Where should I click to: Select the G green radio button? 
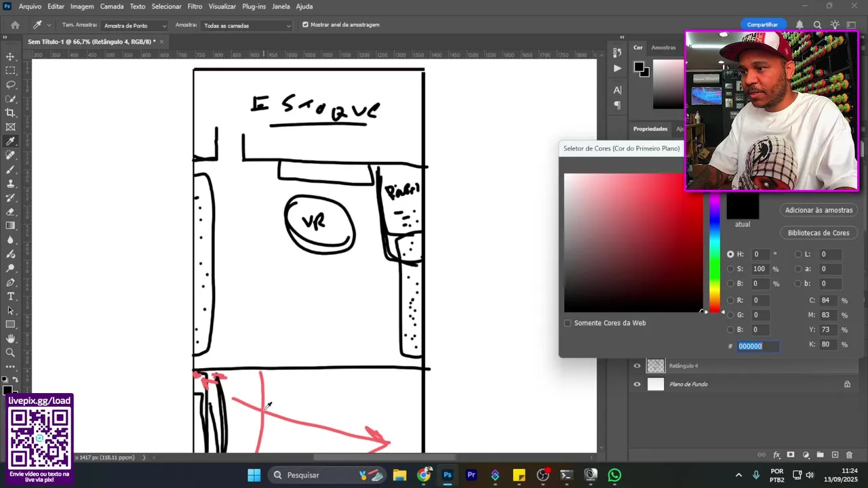pyautogui.click(x=730, y=315)
